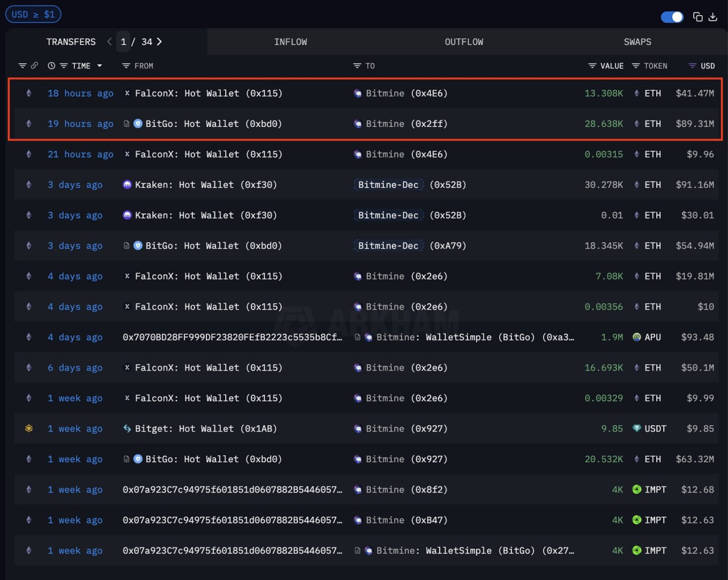Go to previous transfers page chevron

[x=109, y=42]
